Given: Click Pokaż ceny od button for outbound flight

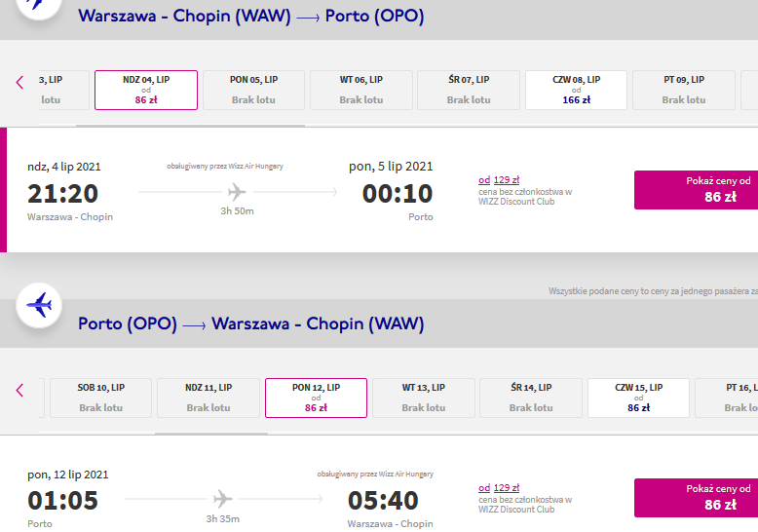Looking at the screenshot, I should (x=696, y=190).
